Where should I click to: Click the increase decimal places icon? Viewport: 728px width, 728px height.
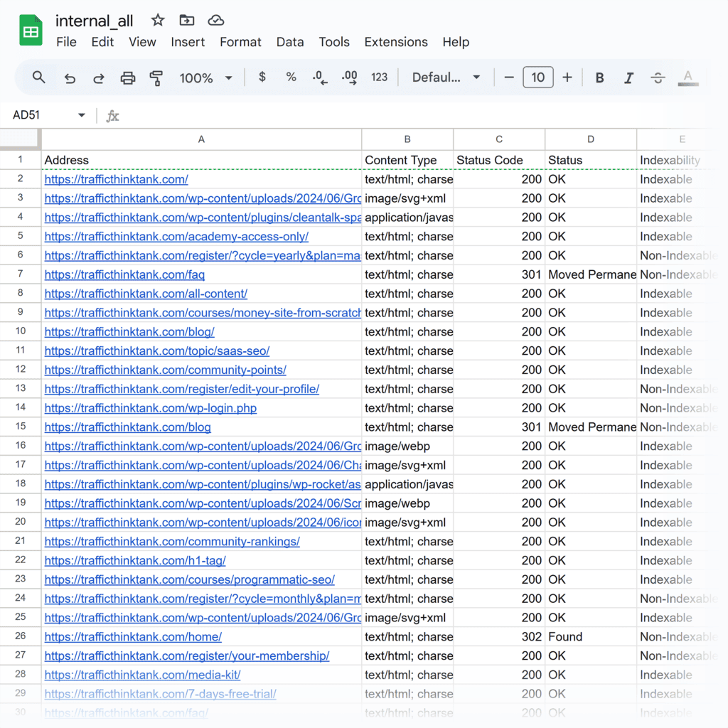(348, 77)
